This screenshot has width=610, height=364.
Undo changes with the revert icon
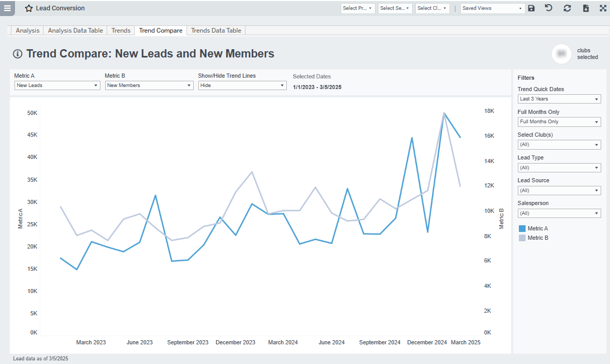(x=548, y=8)
